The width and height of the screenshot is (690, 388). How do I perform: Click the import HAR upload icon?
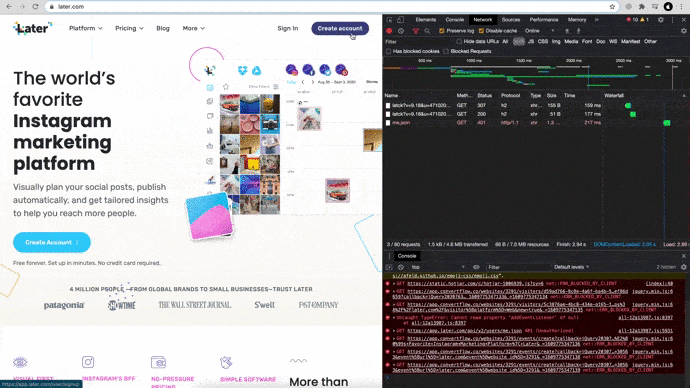coord(567,31)
